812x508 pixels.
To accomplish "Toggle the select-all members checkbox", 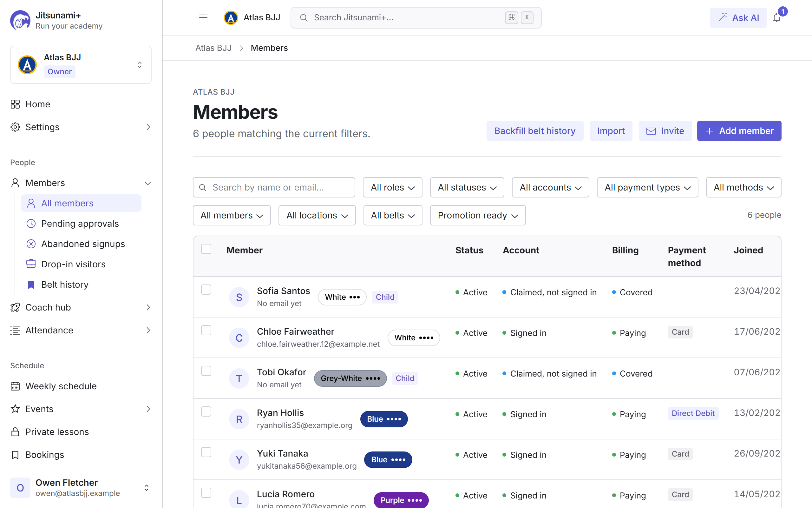I will pos(206,249).
